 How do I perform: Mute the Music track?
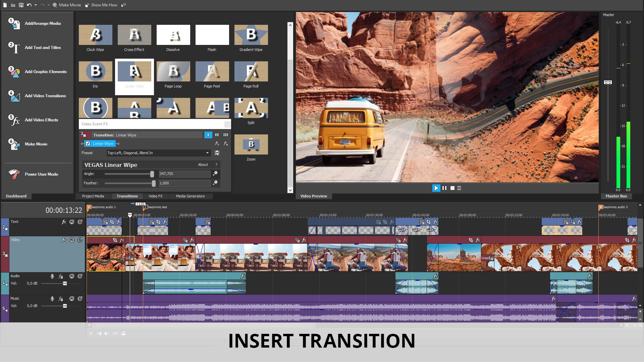coord(72,298)
